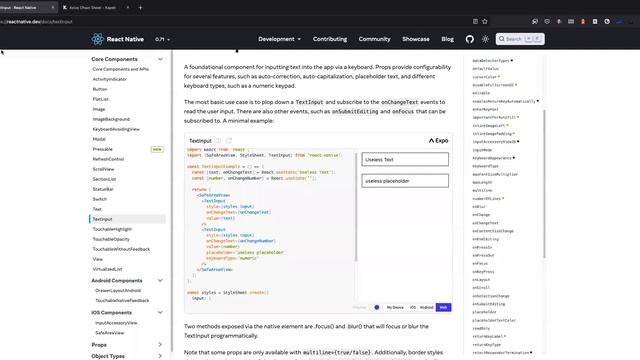Open example in new window icon

click(x=229, y=140)
